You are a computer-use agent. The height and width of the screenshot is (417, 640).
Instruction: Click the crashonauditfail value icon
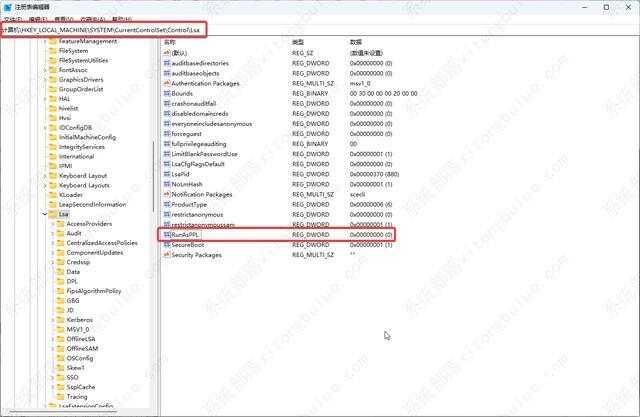[167, 104]
